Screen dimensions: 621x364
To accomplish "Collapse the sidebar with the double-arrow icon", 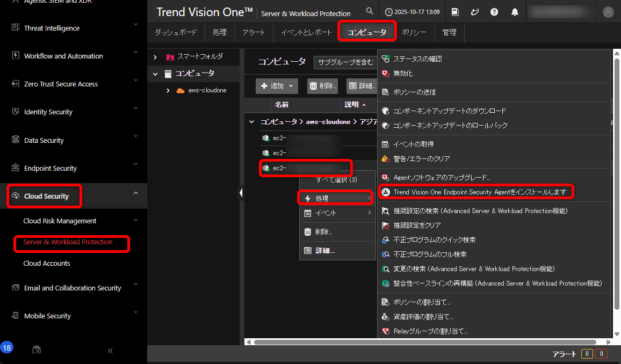I will (x=110, y=351).
